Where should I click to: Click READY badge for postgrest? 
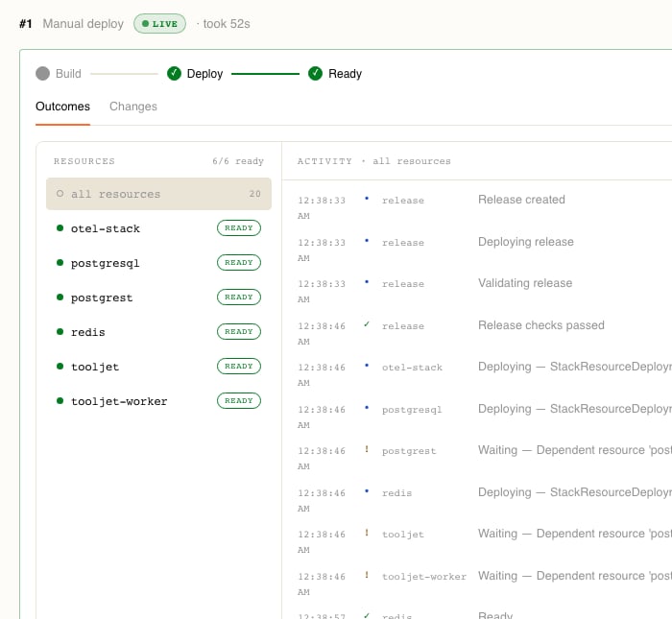(x=239, y=298)
